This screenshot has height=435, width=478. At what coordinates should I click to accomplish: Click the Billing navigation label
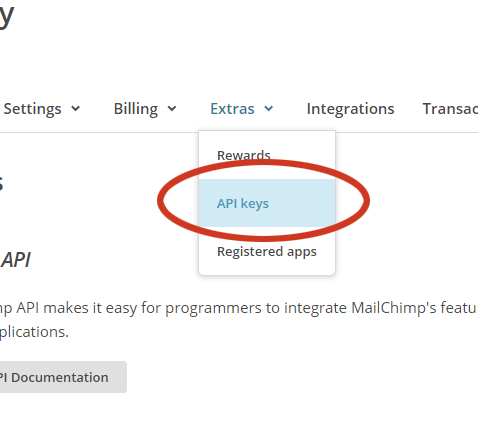click(x=136, y=109)
